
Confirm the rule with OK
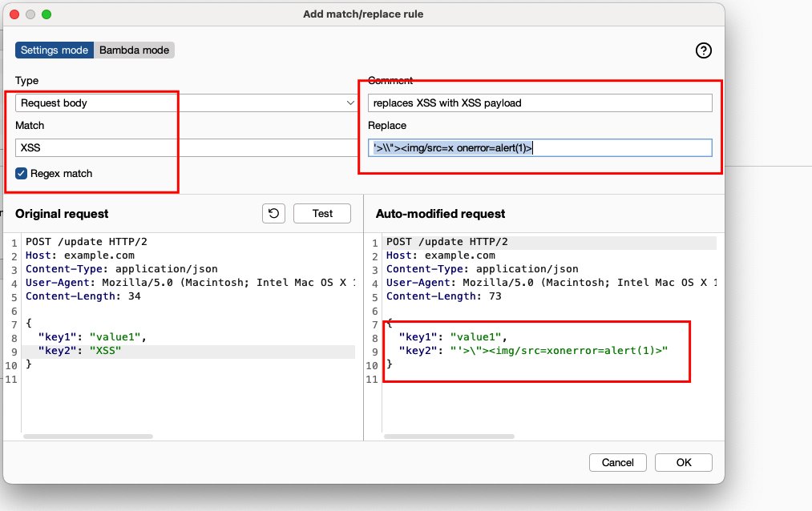point(683,462)
